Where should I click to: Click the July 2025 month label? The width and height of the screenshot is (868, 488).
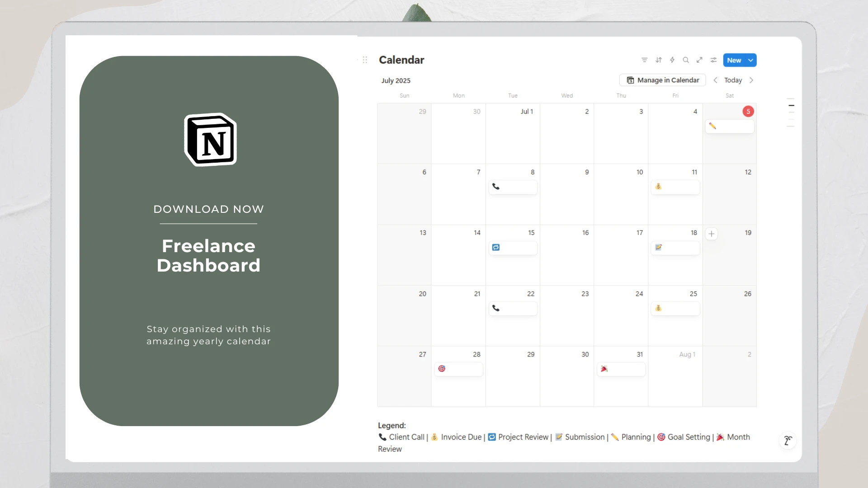396,80
